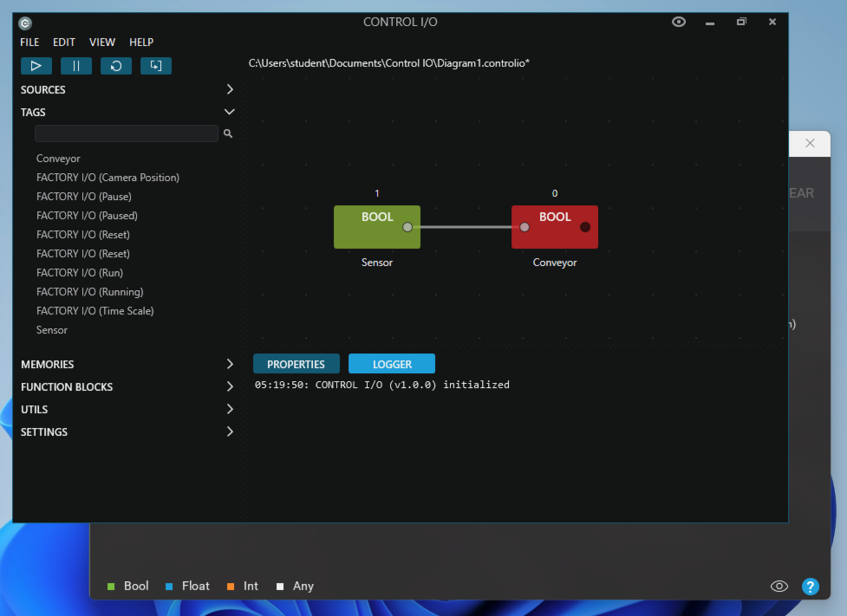
Task: Click the tag search magnifier icon
Action: point(228,133)
